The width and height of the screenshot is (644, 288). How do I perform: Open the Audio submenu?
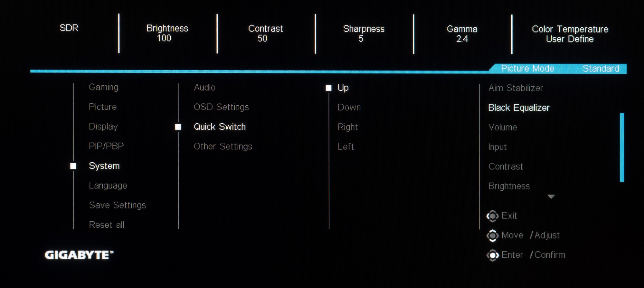coord(205,88)
